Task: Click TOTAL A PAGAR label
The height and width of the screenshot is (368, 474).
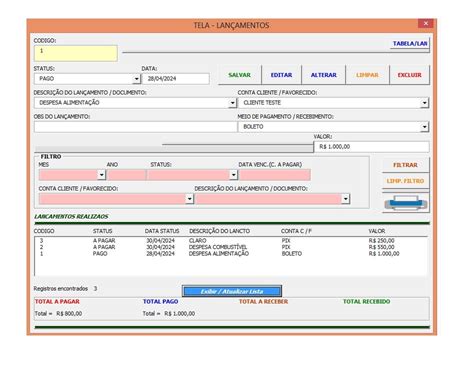Action: pos(57,302)
